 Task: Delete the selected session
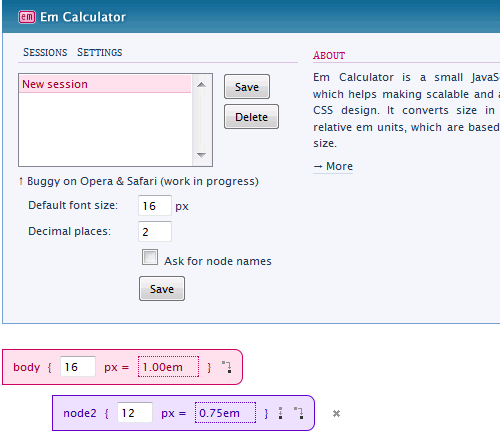(251, 117)
